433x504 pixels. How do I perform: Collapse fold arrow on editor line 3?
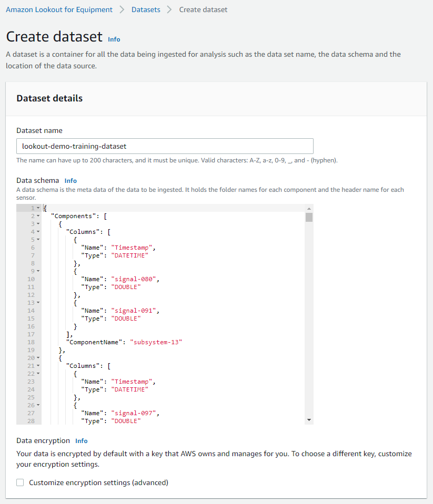pos(38,224)
